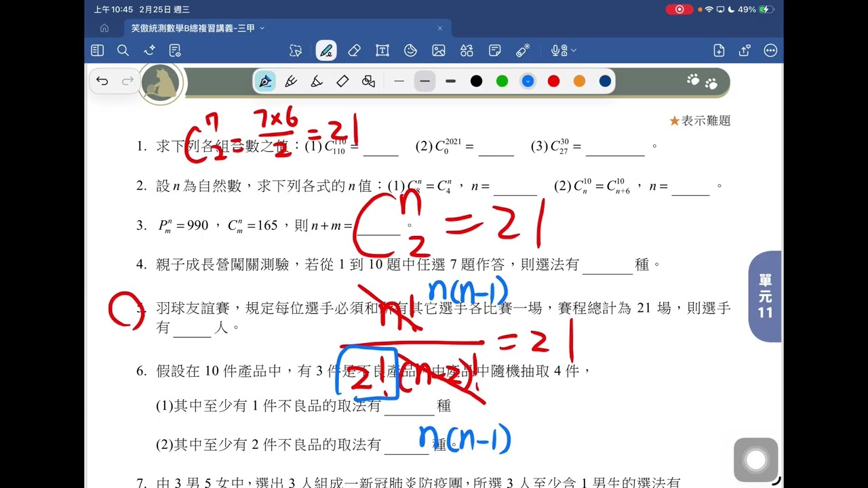This screenshot has width=868, height=488.
Task: Open the Elements collection tool
Action: click(467, 50)
